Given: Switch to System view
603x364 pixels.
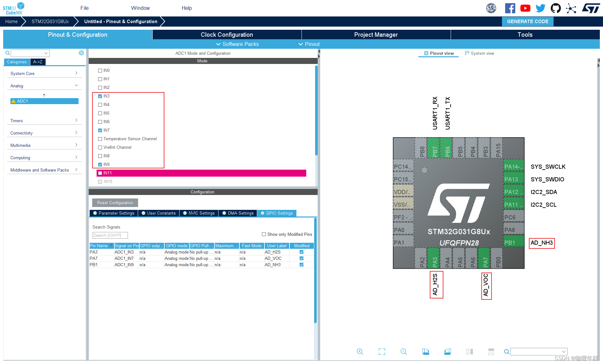Looking at the screenshot, I should [479, 53].
